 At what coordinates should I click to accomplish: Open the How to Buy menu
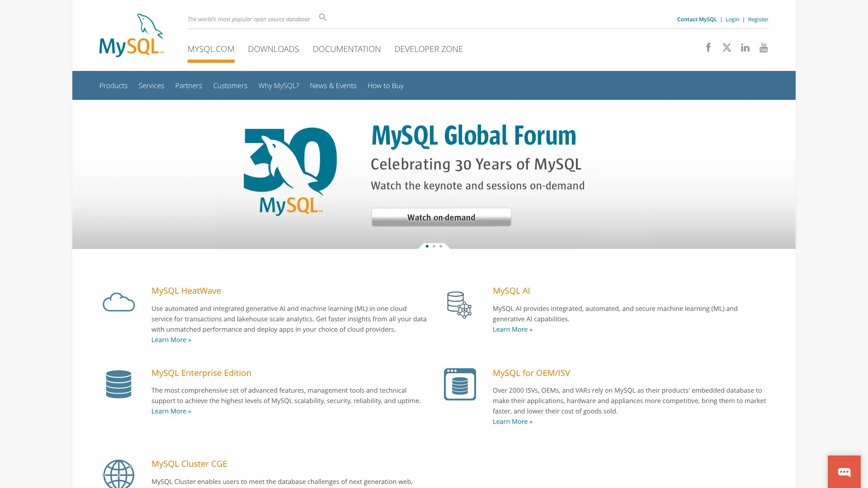point(386,85)
